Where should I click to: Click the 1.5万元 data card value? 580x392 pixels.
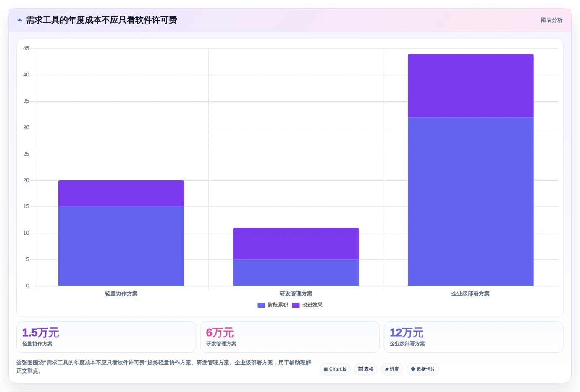(40, 333)
